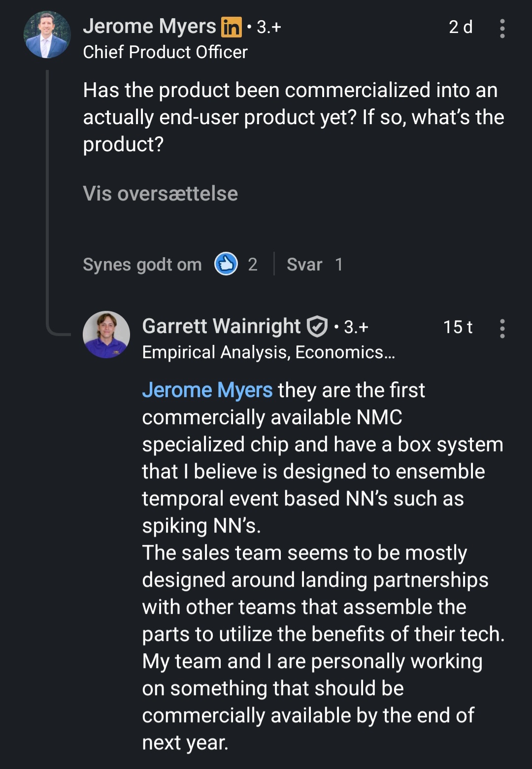Reply using the "Svar" button
Screen dimensions: 532x769
[x=304, y=265]
